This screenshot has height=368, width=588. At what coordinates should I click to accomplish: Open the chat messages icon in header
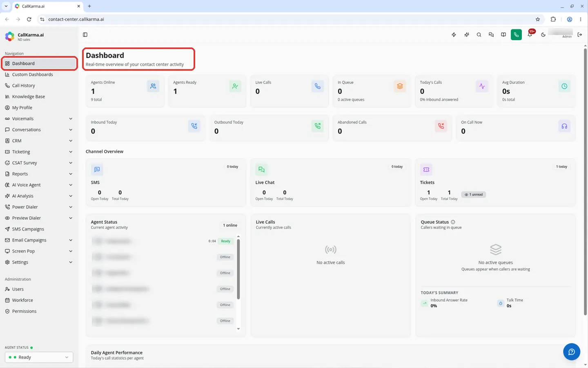(491, 35)
